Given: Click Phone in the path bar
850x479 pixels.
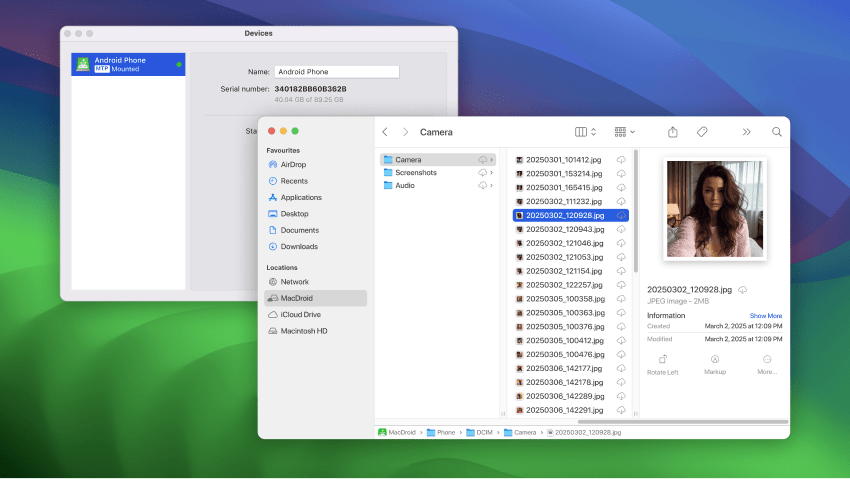Looking at the screenshot, I should [441, 432].
